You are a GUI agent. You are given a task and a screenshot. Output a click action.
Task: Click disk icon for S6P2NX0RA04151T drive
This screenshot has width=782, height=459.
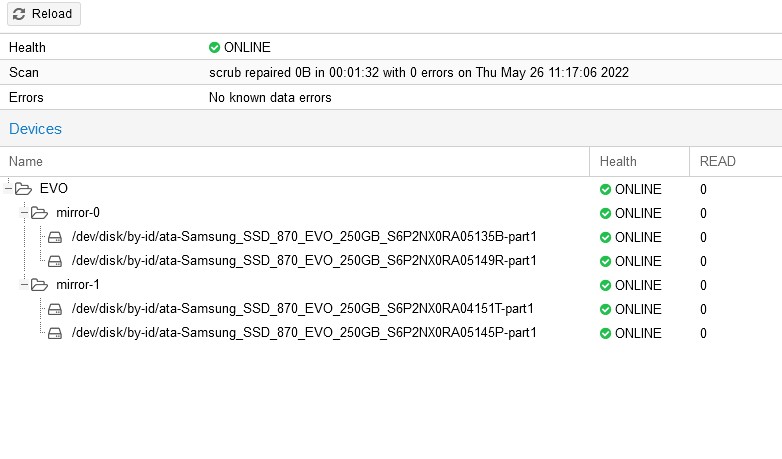pos(55,309)
